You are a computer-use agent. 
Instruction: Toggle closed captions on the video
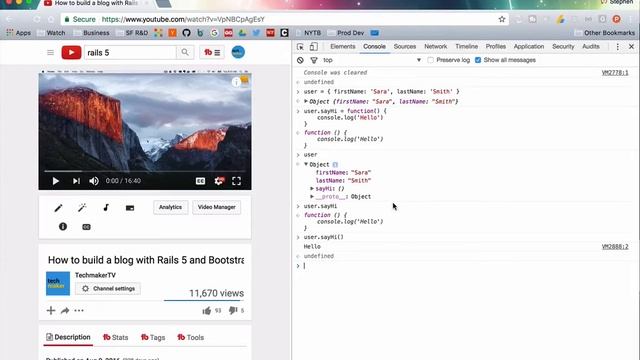200,181
